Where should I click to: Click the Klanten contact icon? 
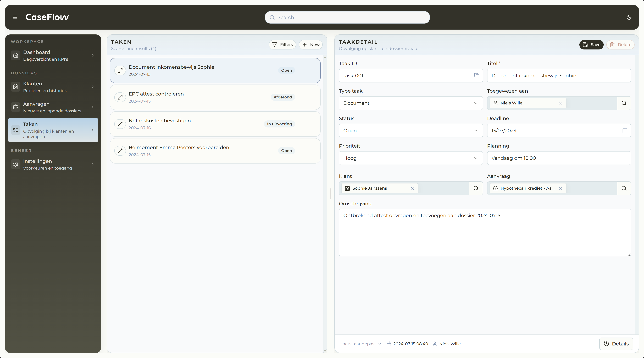point(15,87)
